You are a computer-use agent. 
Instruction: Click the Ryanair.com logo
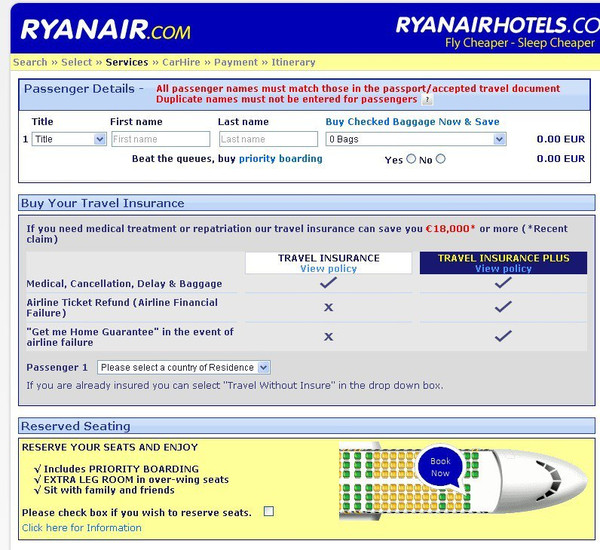(x=105, y=29)
